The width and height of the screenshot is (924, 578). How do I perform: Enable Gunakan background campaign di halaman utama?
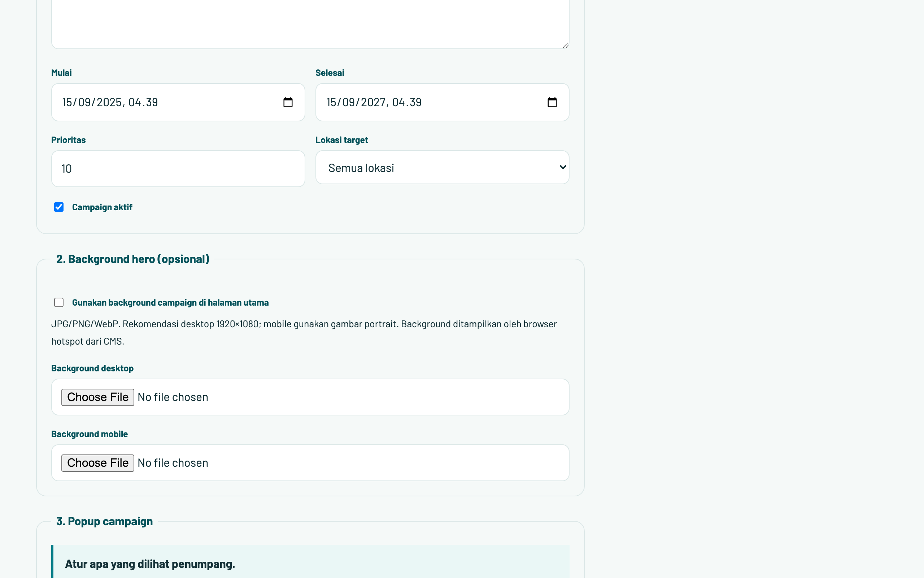pyautogui.click(x=59, y=302)
